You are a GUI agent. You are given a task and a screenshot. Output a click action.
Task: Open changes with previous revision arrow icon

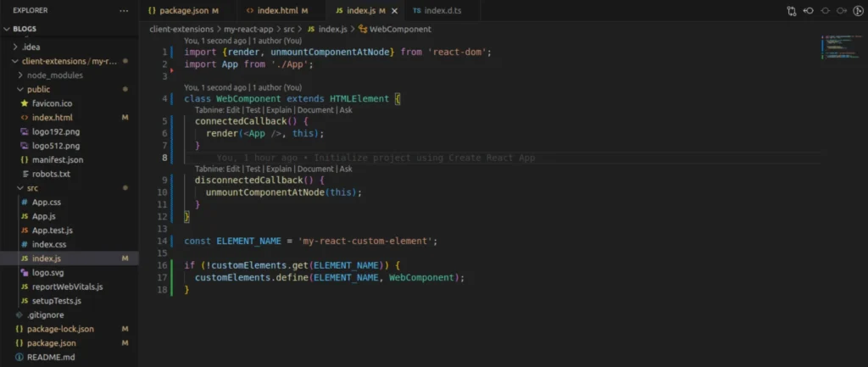click(x=808, y=10)
